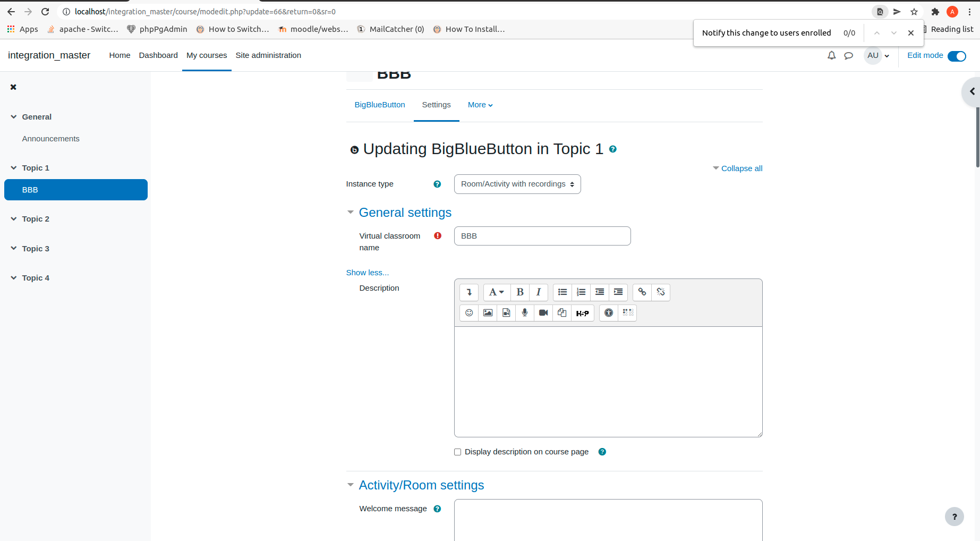Collapse the Activity/Room settings section
Viewport: 980px width, 541px height.
click(351, 485)
